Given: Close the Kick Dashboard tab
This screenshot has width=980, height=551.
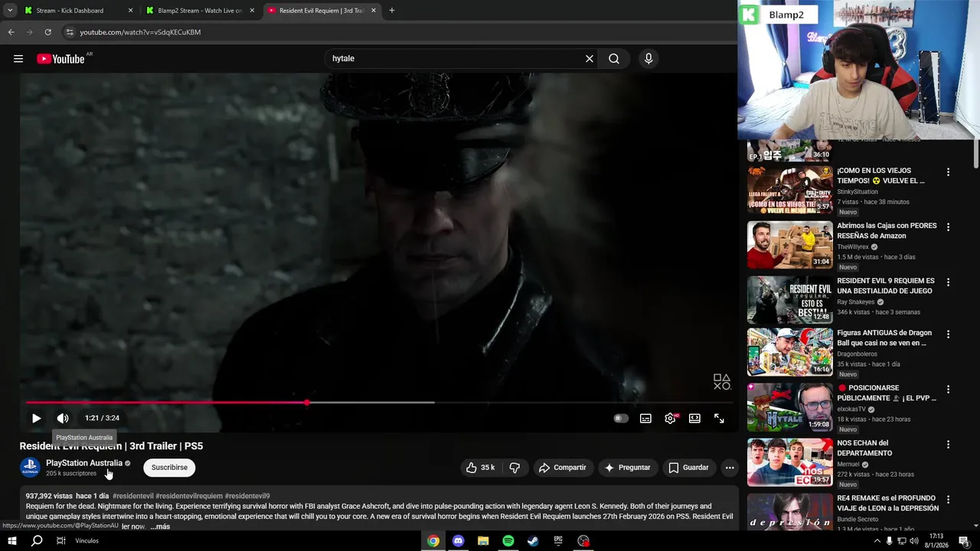Looking at the screenshot, I should [x=130, y=11].
